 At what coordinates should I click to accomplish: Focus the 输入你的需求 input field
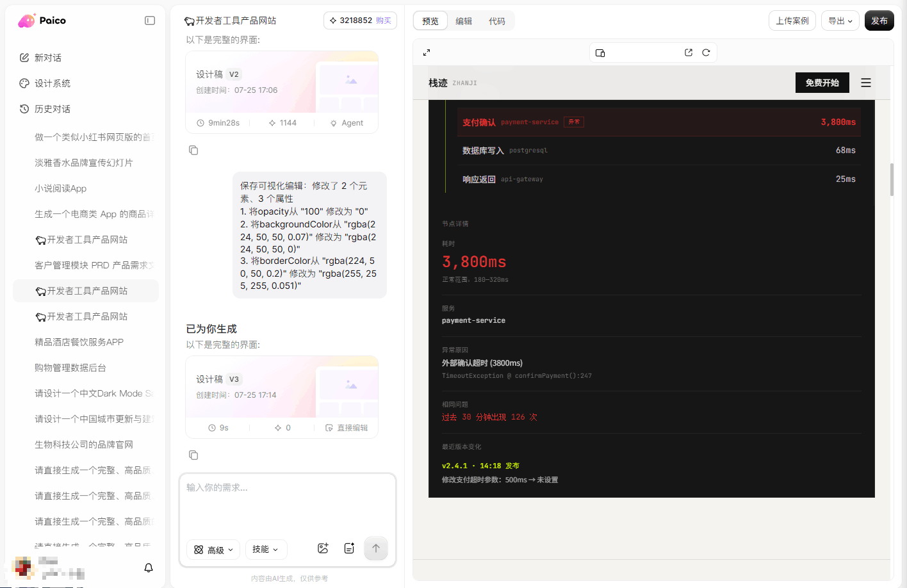288,506
